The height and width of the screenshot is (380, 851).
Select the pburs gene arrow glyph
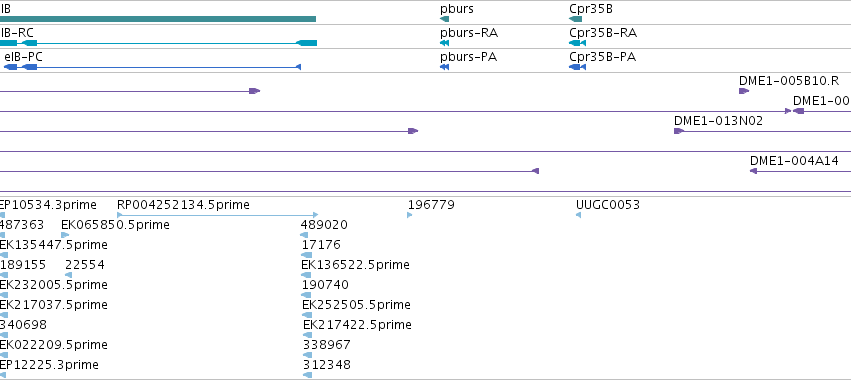(x=444, y=19)
